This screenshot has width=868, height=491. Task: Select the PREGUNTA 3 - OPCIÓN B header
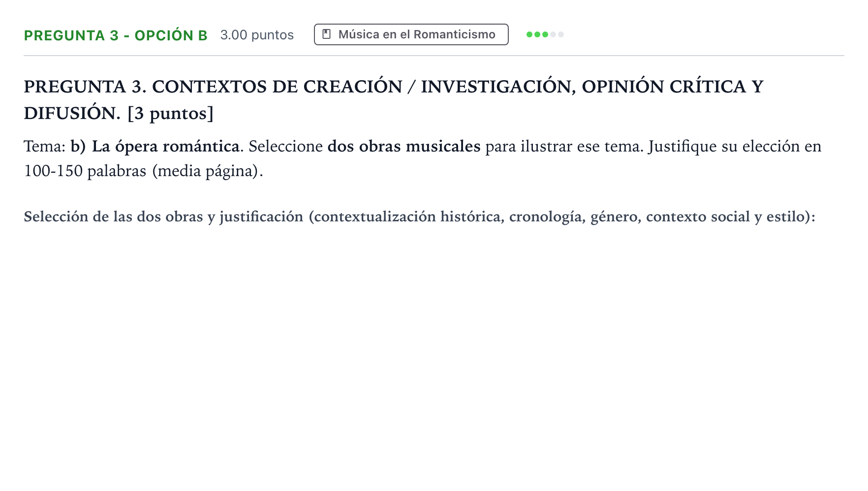[116, 35]
